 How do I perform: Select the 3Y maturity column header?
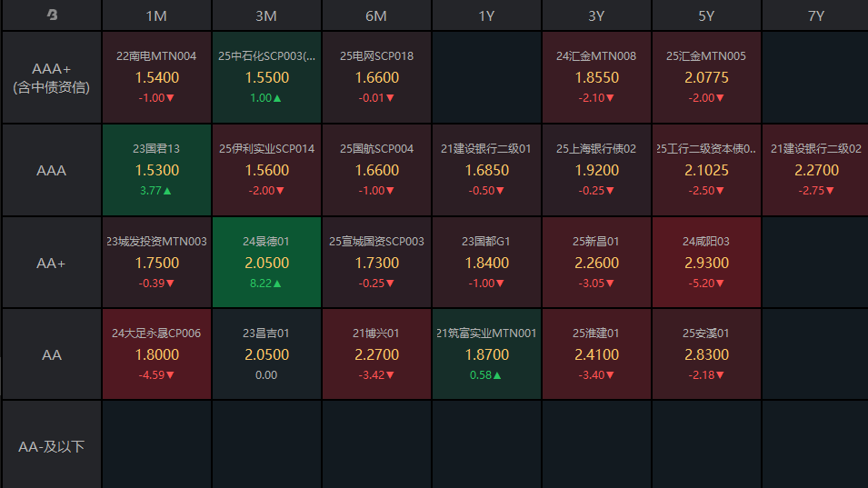[x=596, y=15]
